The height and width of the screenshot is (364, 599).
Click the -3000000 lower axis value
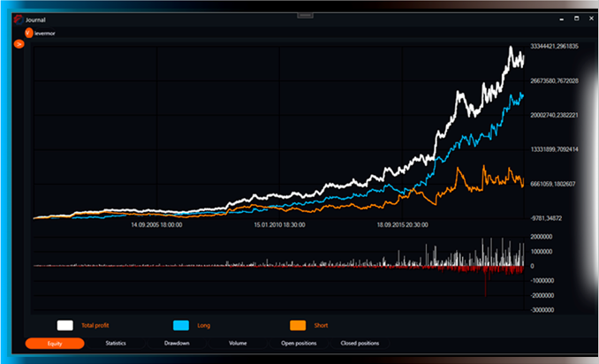(x=542, y=310)
